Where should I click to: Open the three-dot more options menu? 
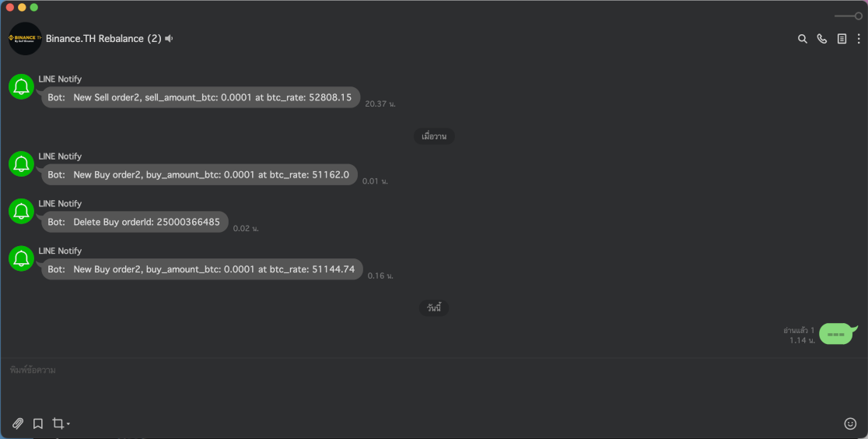coord(859,39)
